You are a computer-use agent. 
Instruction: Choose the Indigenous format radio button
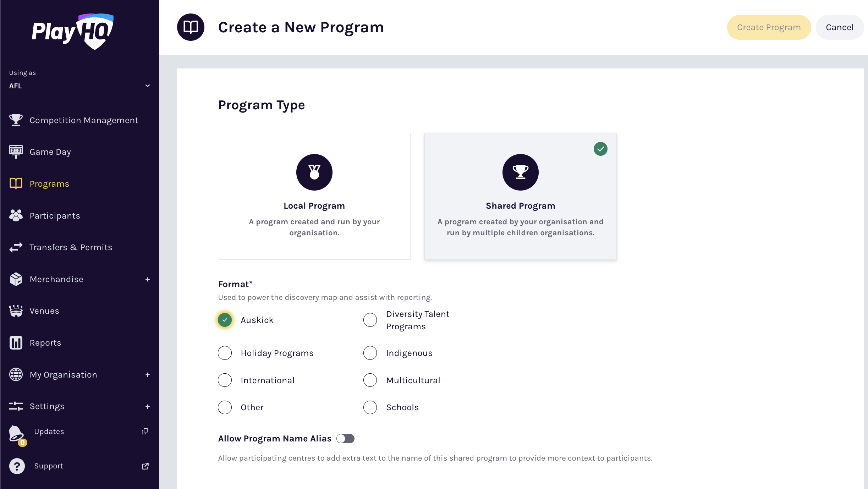(x=370, y=353)
